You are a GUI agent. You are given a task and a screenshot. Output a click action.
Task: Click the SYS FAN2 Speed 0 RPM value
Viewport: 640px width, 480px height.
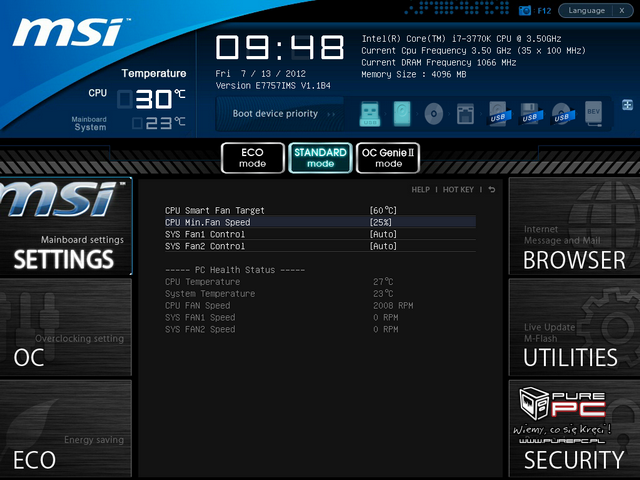(386, 329)
